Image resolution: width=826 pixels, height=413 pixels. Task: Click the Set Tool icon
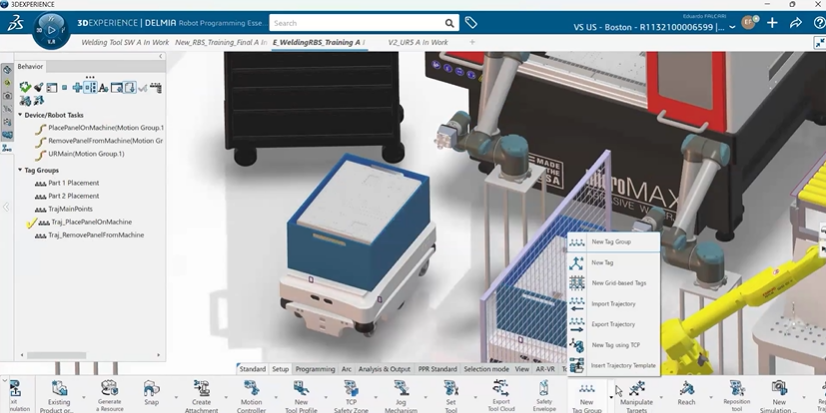pyautogui.click(x=451, y=389)
